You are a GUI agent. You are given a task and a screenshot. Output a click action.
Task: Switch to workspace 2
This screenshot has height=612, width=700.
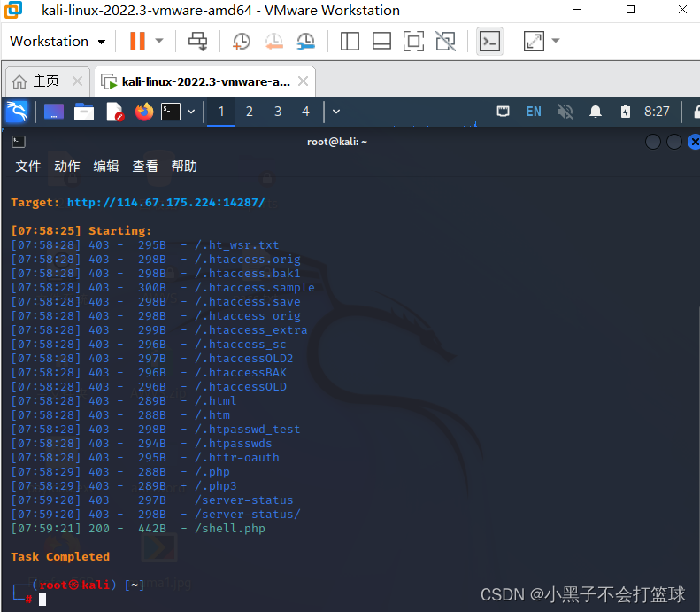(x=250, y=112)
